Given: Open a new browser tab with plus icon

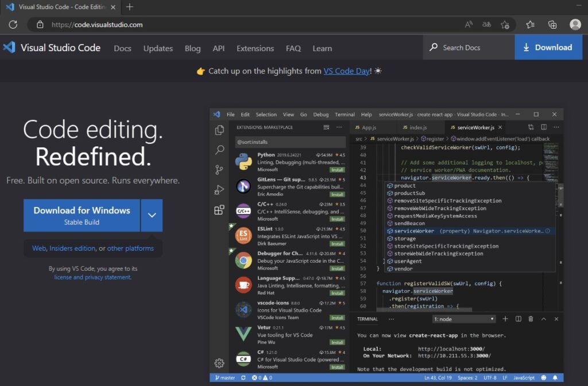Looking at the screenshot, I should (129, 7).
